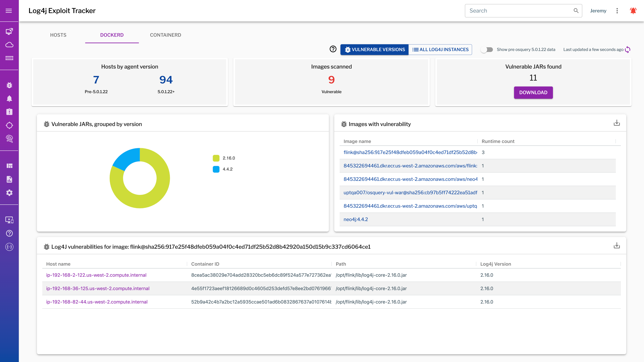Switch to the Hosts tab
The width and height of the screenshot is (644, 362).
[58, 35]
